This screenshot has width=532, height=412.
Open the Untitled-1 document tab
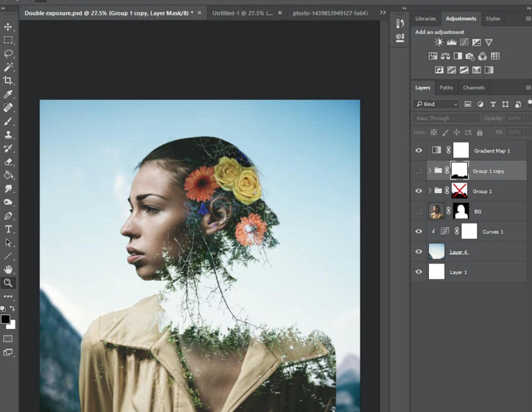click(x=242, y=13)
